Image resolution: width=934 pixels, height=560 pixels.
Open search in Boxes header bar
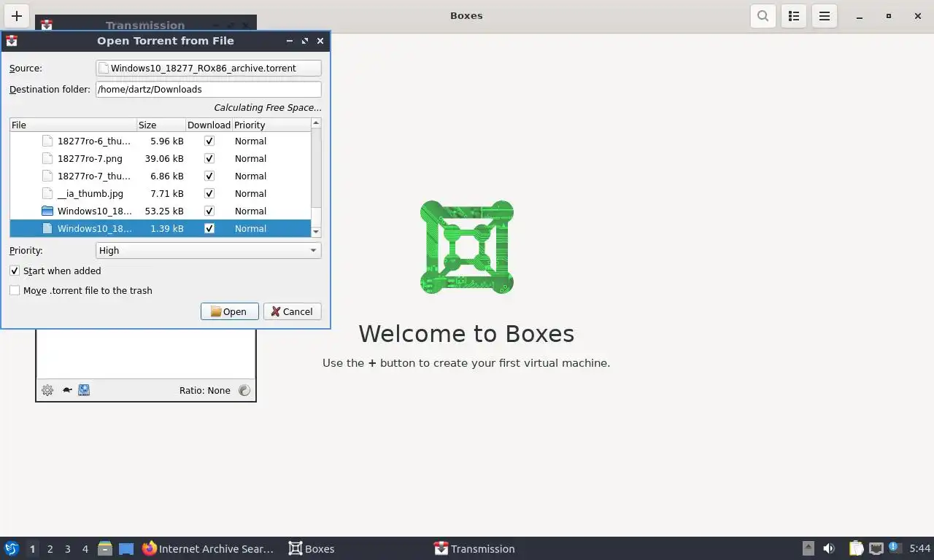pos(763,15)
